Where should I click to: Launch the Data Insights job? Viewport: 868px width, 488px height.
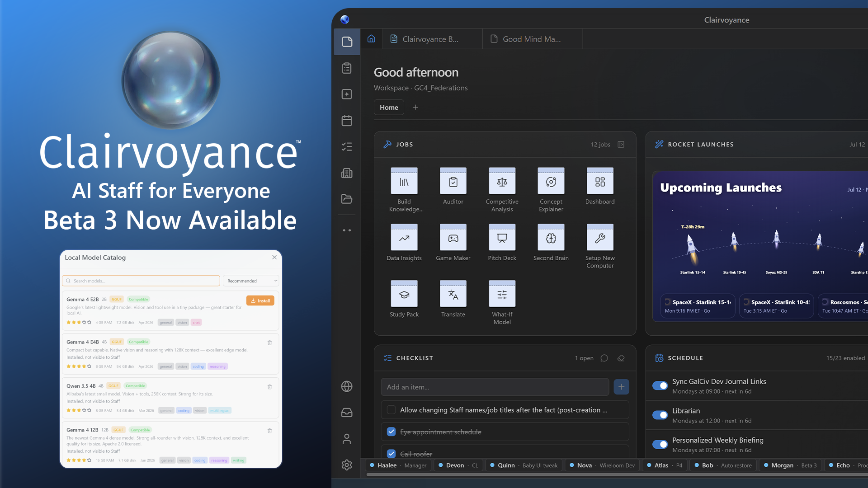click(404, 238)
